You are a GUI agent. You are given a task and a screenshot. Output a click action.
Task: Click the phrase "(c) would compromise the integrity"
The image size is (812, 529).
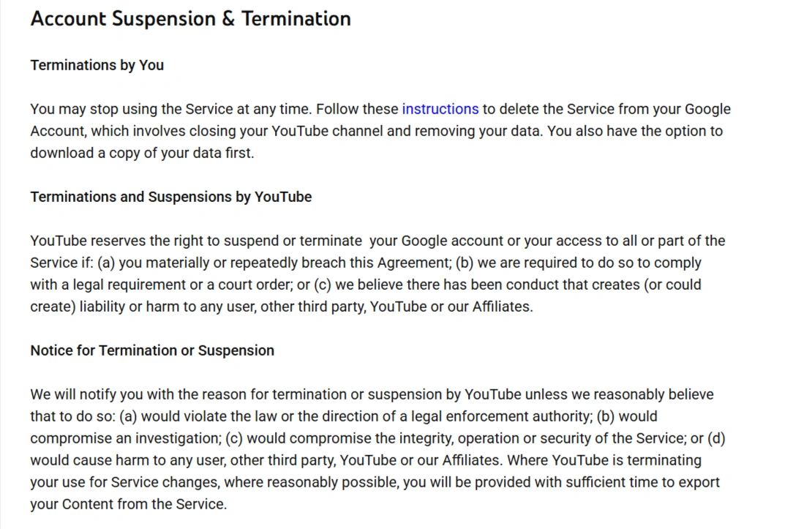322,438
